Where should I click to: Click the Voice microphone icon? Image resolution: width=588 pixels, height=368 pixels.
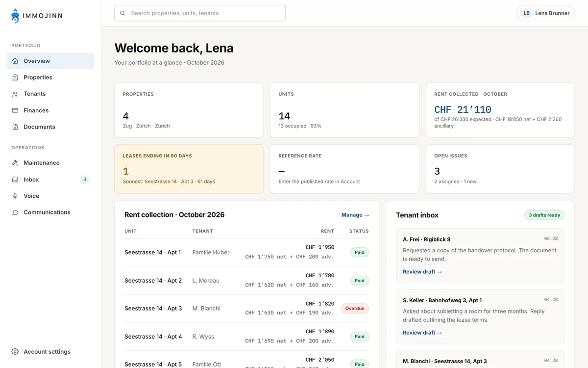pos(15,196)
